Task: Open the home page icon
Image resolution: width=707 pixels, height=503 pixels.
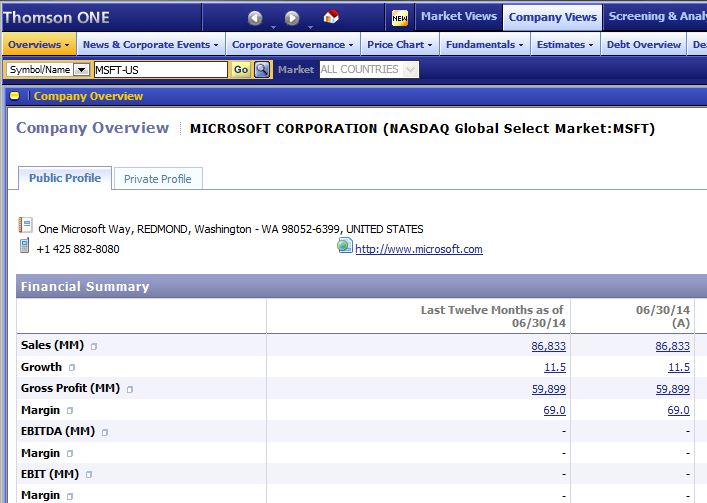Action: click(331, 17)
